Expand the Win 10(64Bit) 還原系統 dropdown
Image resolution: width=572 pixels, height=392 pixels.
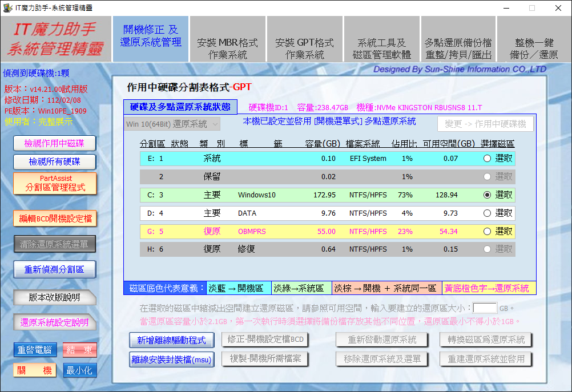pos(215,124)
